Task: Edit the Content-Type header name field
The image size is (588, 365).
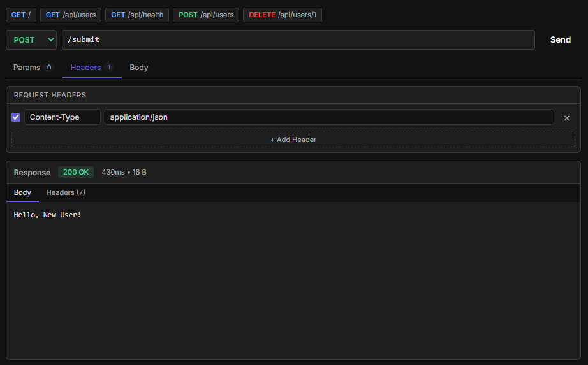Action: tap(62, 117)
